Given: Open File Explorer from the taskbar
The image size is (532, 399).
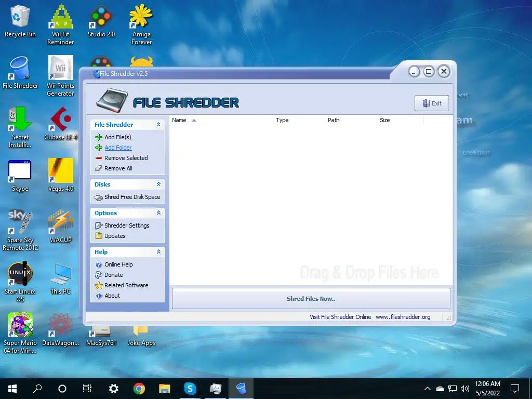Looking at the screenshot, I should click(x=165, y=389).
